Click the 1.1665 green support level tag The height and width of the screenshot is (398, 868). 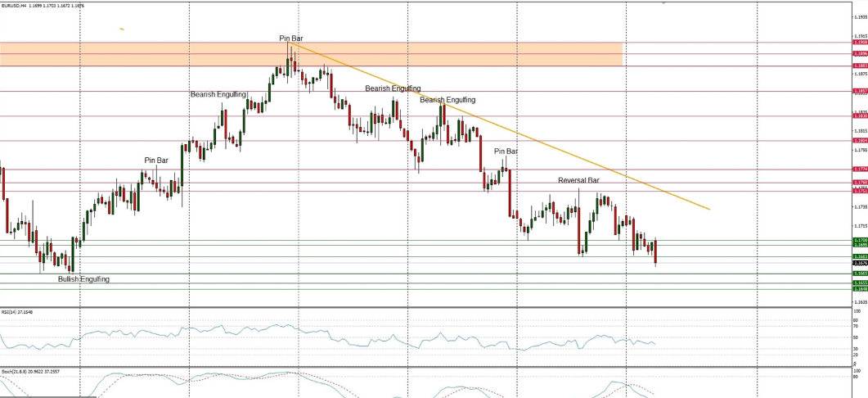[860, 274]
